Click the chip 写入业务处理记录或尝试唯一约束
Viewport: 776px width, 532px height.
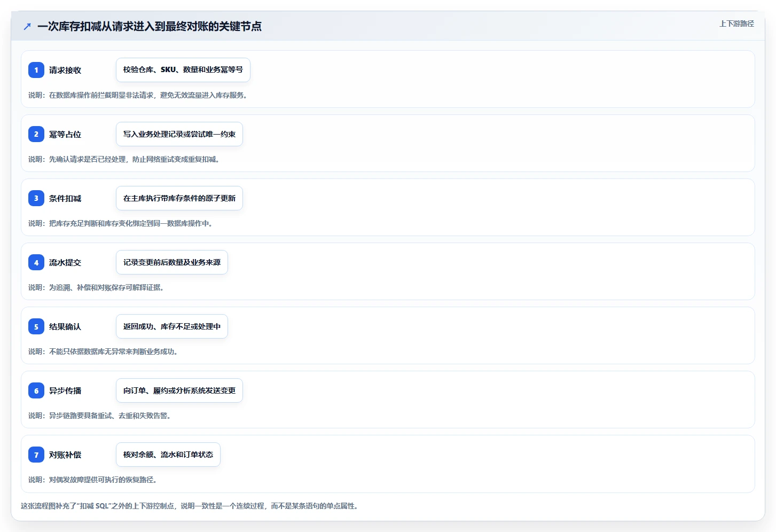[179, 134]
